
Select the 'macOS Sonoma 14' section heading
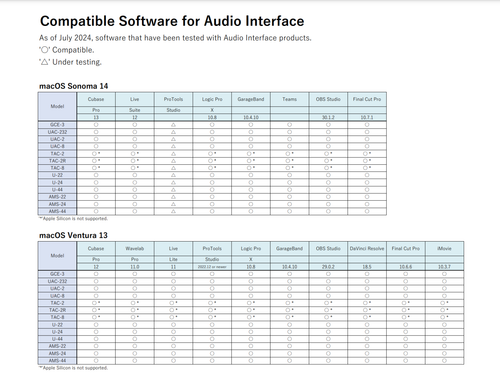(x=74, y=86)
